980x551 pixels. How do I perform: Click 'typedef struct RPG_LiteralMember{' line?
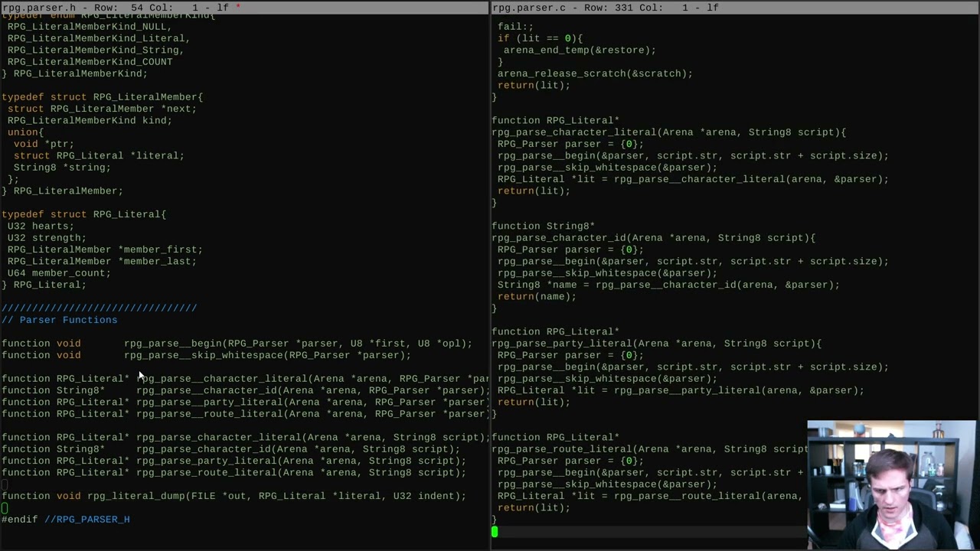pyautogui.click(x=103, y=97)
